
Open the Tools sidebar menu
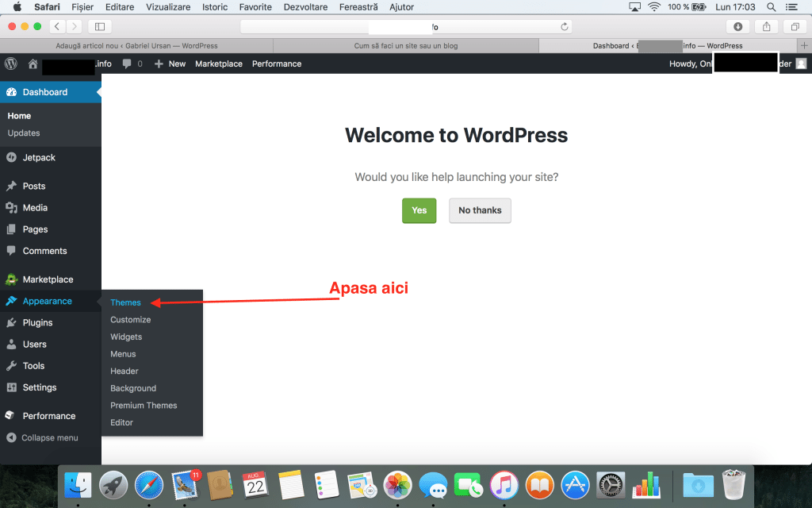(x=51, y=366)
